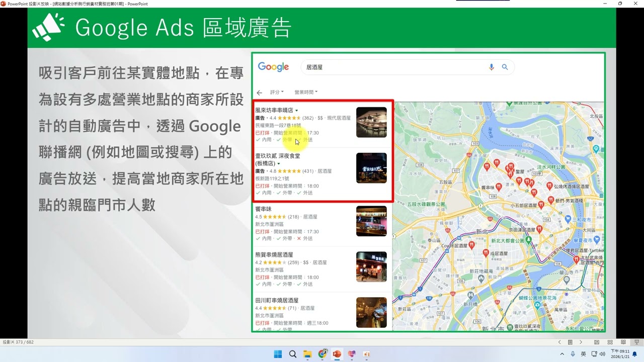Click the 五股水碓觀景公園 map label
Viewport: 644px width, 362px height.
426,205
